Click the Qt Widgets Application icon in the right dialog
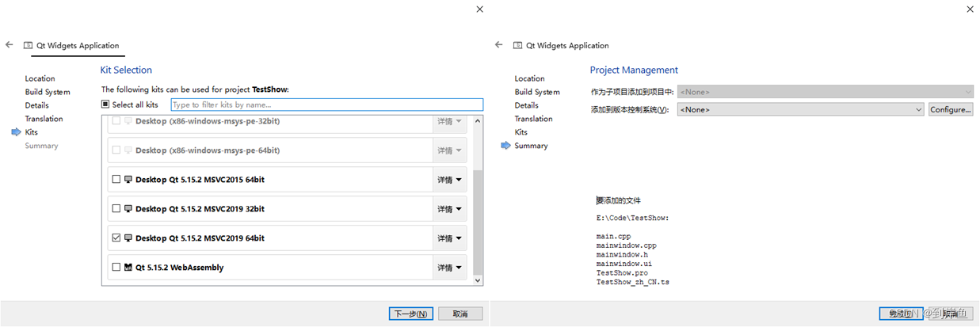Viewport: 980px width, 327px height. (x=518, y=46)
